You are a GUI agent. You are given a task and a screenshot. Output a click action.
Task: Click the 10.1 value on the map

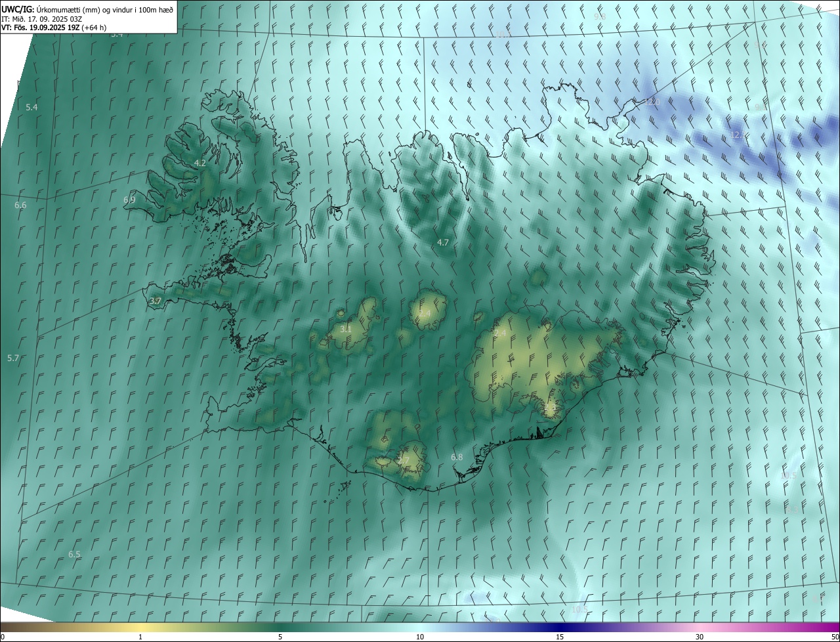[504, 35]
